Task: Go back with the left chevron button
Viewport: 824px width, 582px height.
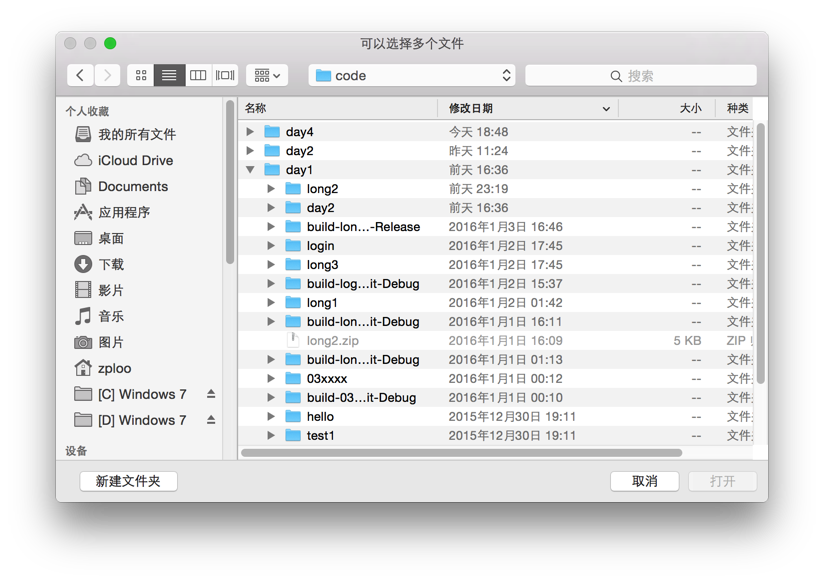Action: 80,75
